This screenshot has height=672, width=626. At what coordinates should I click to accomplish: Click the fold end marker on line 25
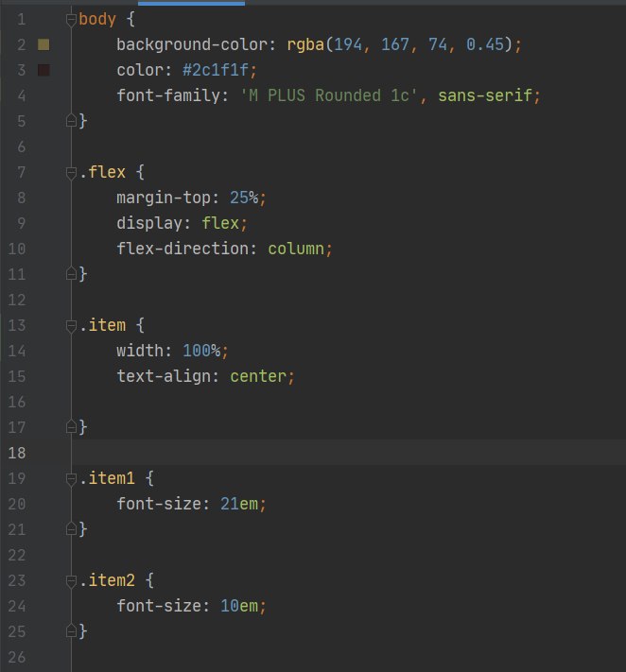click(x=71, y=631)
